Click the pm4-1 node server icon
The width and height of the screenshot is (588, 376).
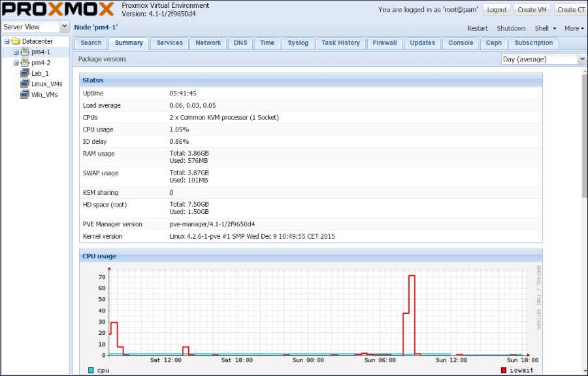click(x=25, y=52)
